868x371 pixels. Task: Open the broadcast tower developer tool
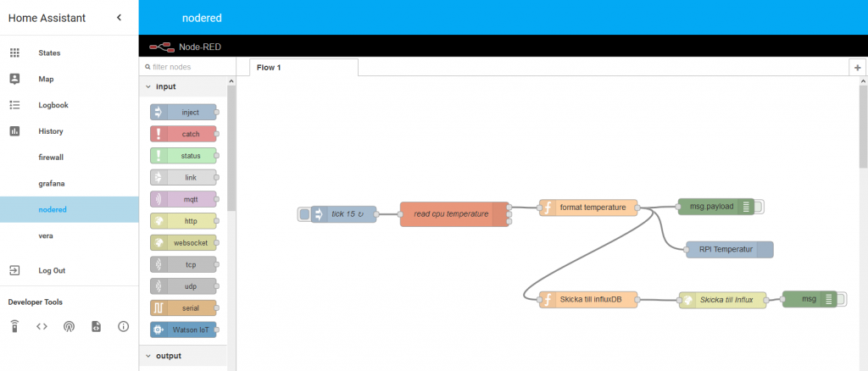point(69,326)
